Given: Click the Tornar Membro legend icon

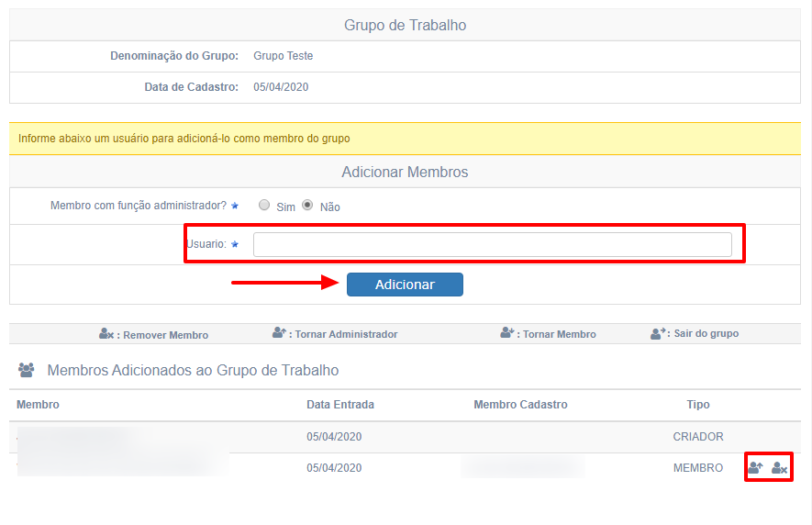Looking at the screenshot, I should (507, 333).
